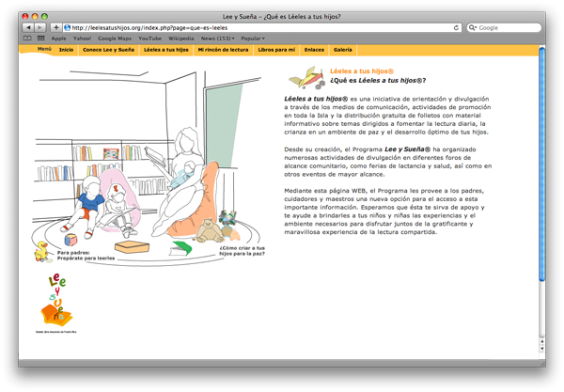This screenshot has width=564, height=392.
Task: Open the News (153) bookmarks folder
Action: coord(217,39)
